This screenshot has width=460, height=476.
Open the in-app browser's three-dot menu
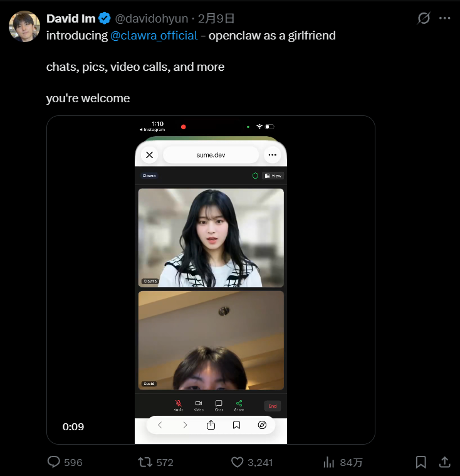click(272, 155)
